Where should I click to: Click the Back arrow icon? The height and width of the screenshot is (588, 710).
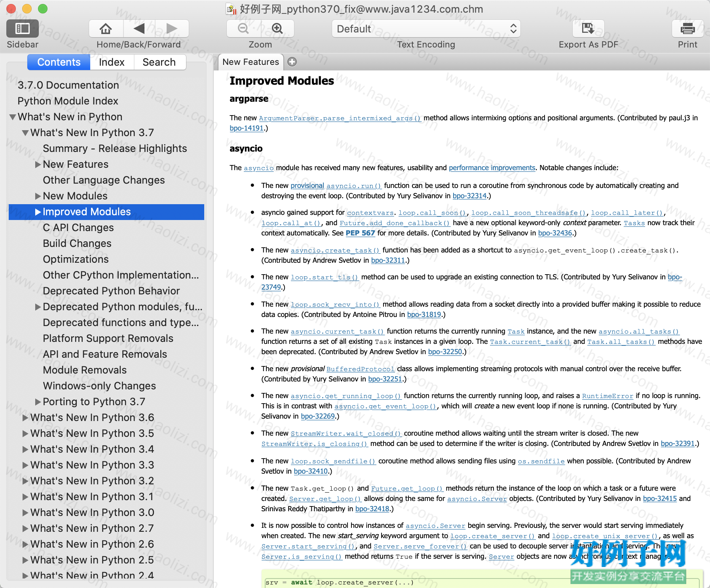coord(139,28)
